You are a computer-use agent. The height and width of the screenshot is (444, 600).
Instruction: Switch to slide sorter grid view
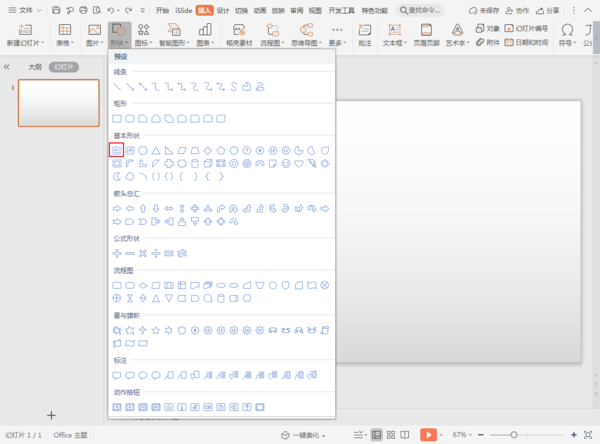pos(391,435)
